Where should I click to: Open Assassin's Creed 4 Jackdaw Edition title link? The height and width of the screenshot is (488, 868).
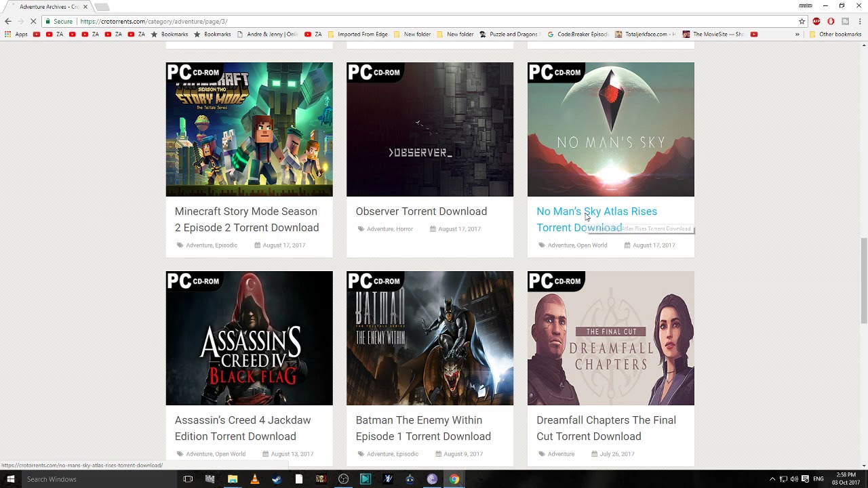pyautogui.click(x=243, y=428)
